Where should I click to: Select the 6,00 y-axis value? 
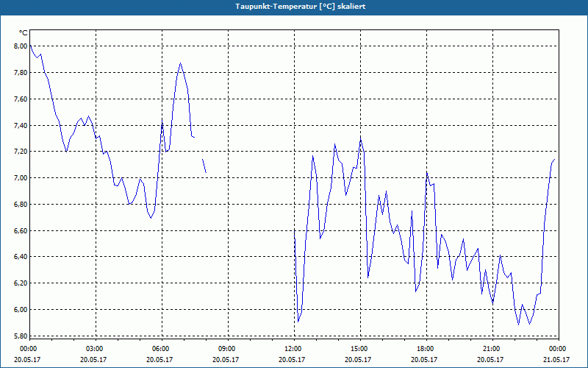tap(21, 309)
